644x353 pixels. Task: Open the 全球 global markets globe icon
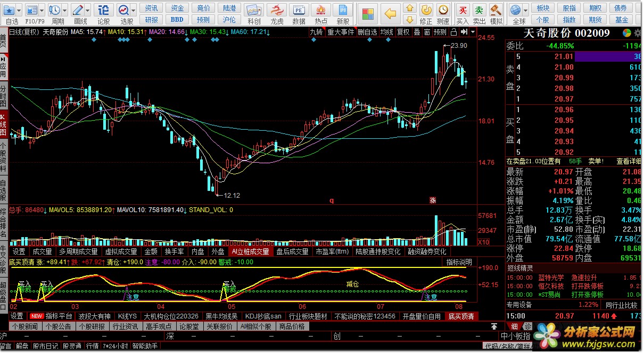pos(515,10)
